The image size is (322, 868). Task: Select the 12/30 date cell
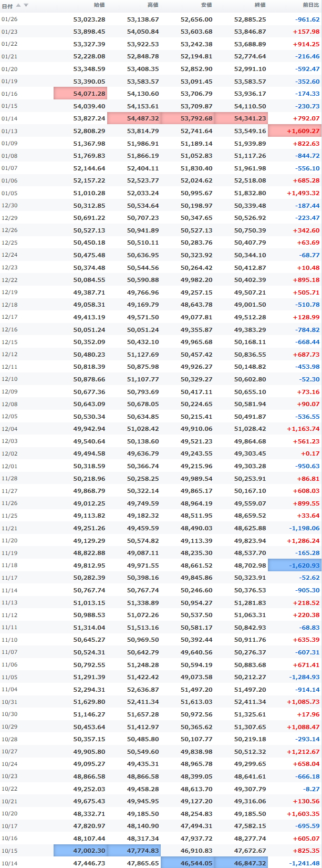(9, 206)
